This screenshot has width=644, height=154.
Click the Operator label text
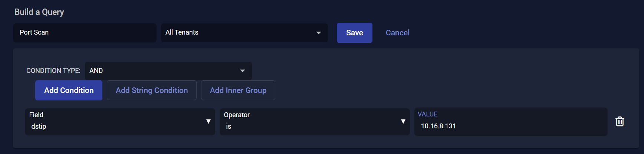click(x=237, y=115)
